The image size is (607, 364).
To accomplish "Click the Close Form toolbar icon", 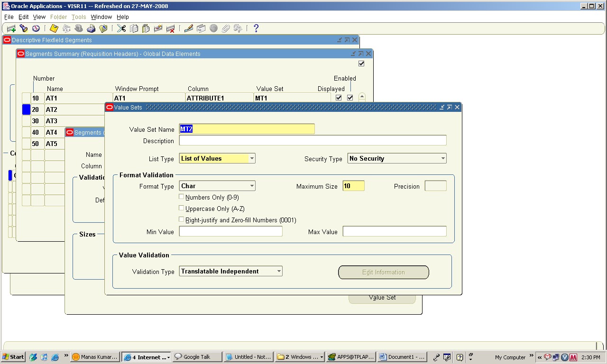I will tap(103, 28).
